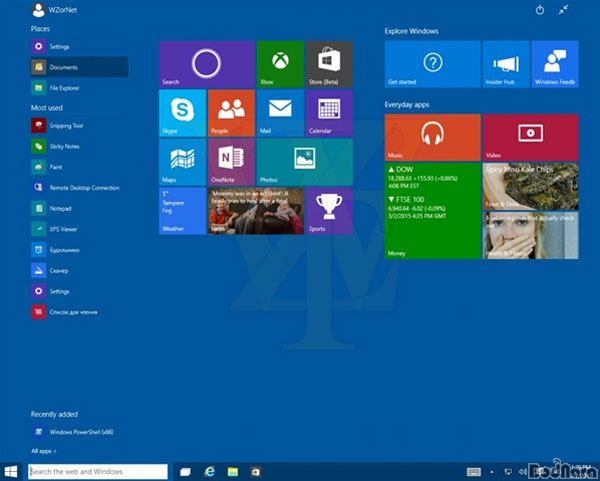Open the Music headphones tile
600x481 pixels.
point(433,137)
